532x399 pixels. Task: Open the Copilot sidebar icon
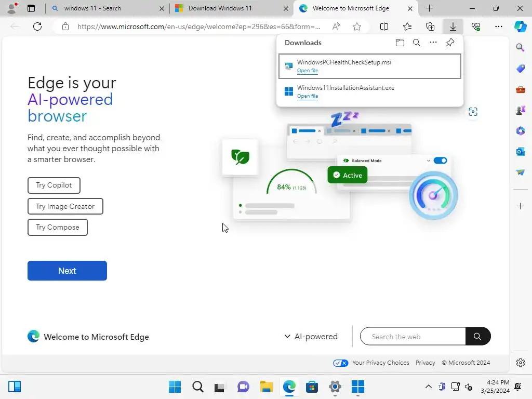(x=520, y=26)
